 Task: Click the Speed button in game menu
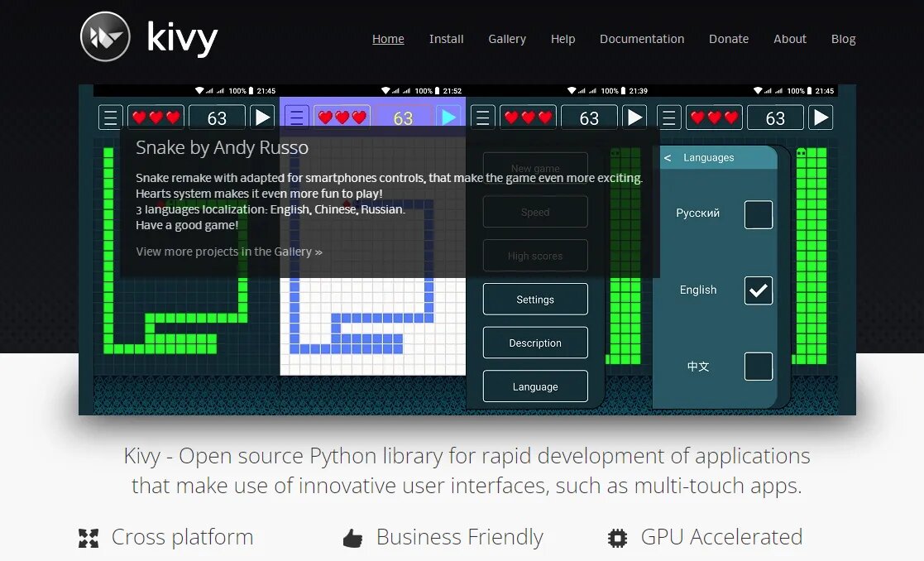point(535,212)
